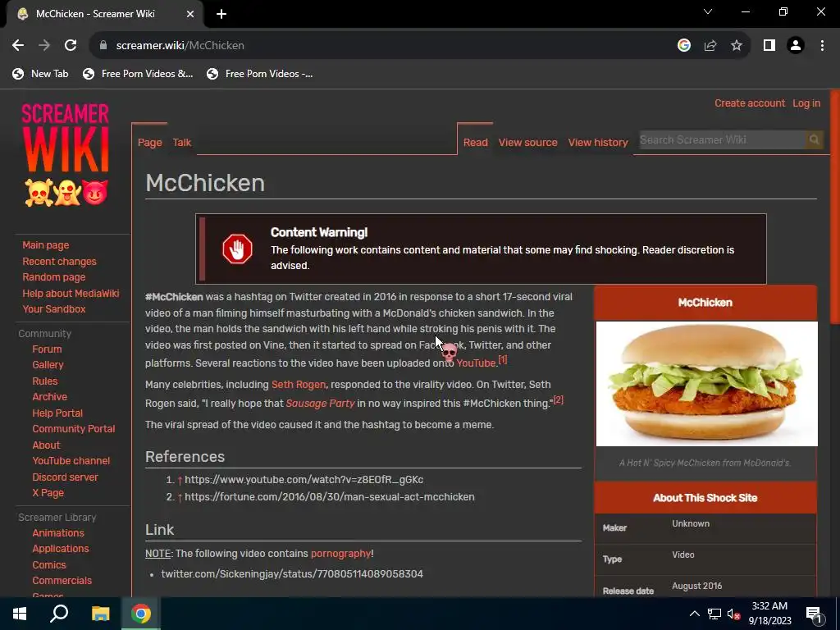
Task: Click the McChicken sandwich infobox image
Action: (706, 384)
